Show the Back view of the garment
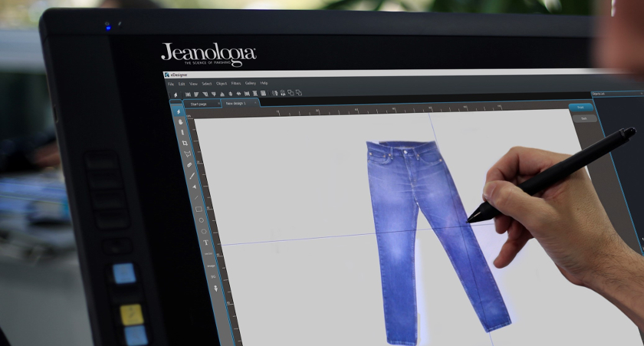Viewport: 644px width, 346px height. [584, 118]
